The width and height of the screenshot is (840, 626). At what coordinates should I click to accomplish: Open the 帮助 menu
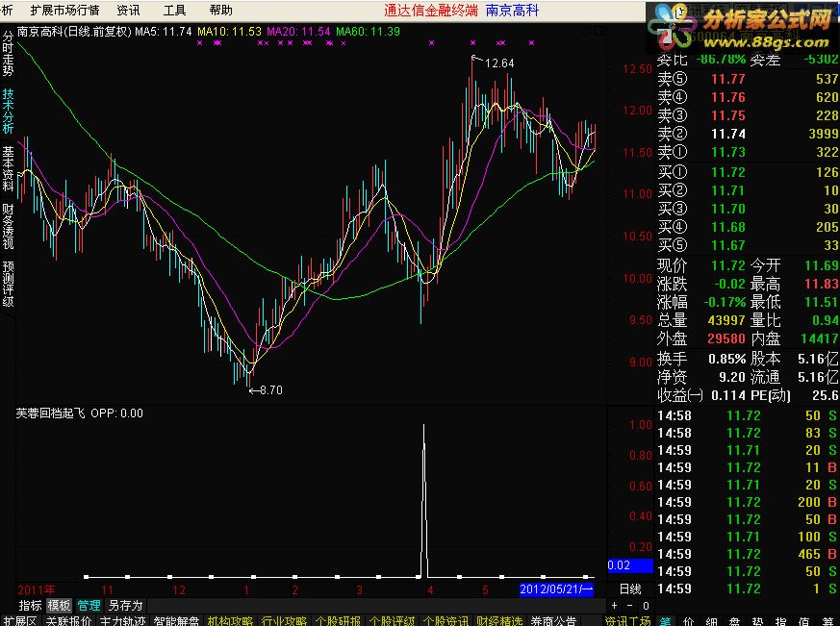(220, 10)
